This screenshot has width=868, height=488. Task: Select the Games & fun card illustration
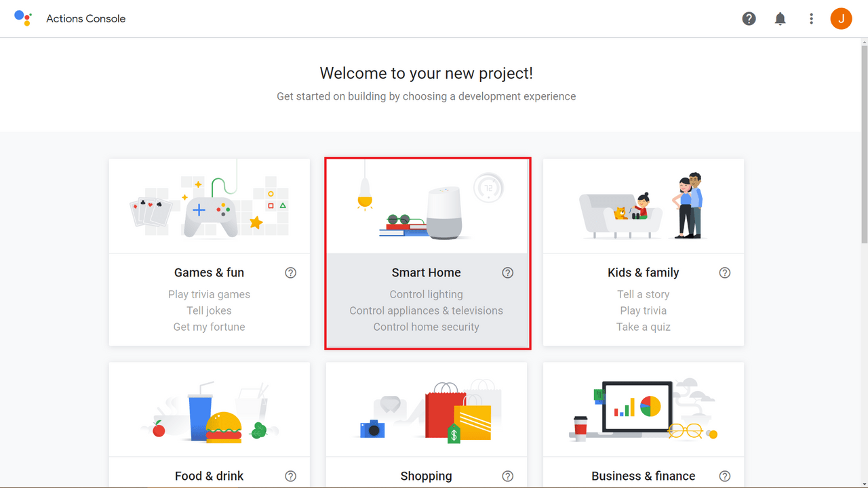pos(210,206)
